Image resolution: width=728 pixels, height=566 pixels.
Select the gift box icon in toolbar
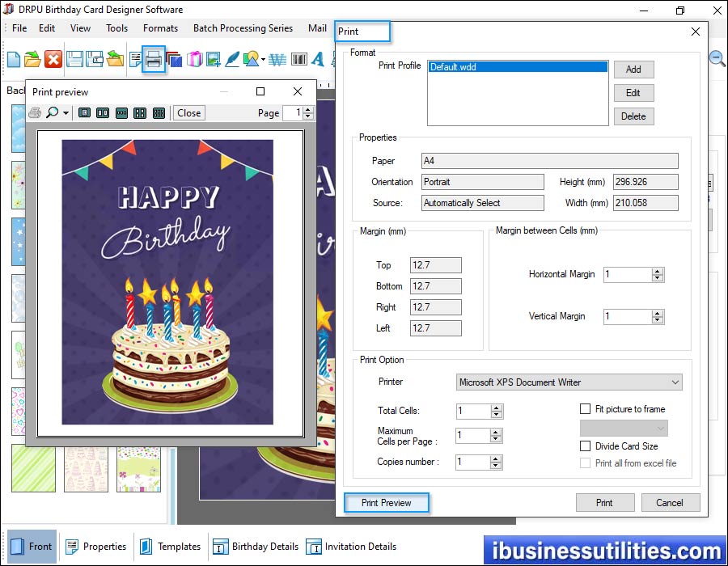click(194, 59)
